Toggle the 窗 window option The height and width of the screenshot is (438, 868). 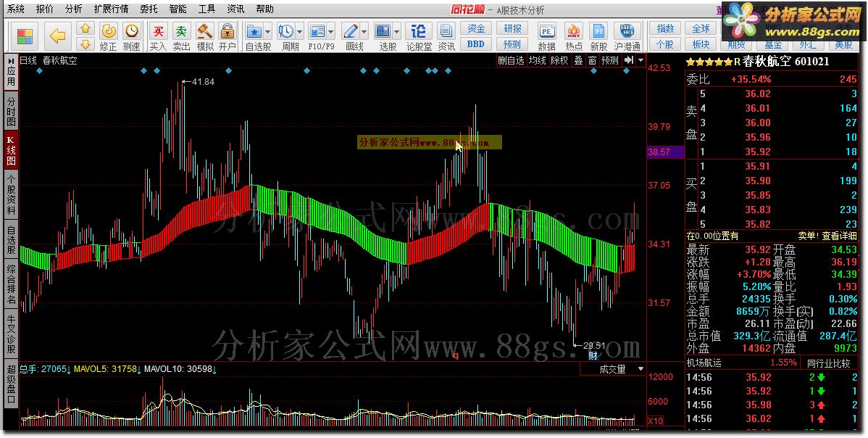(x=593, y=60)
